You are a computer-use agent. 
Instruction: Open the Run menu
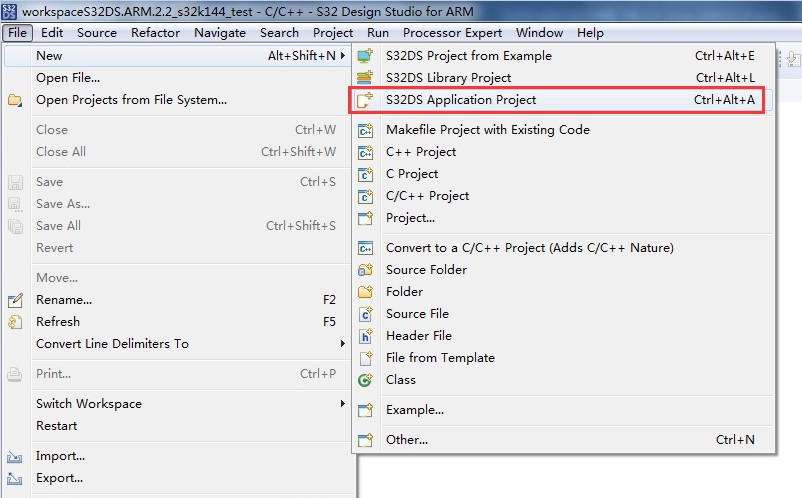coord(378,33)
